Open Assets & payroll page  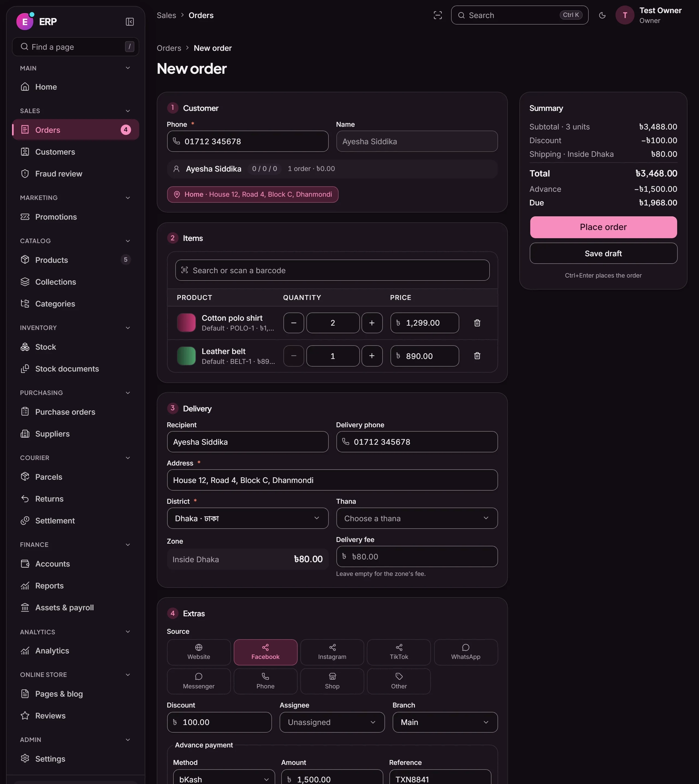(76, 607)
